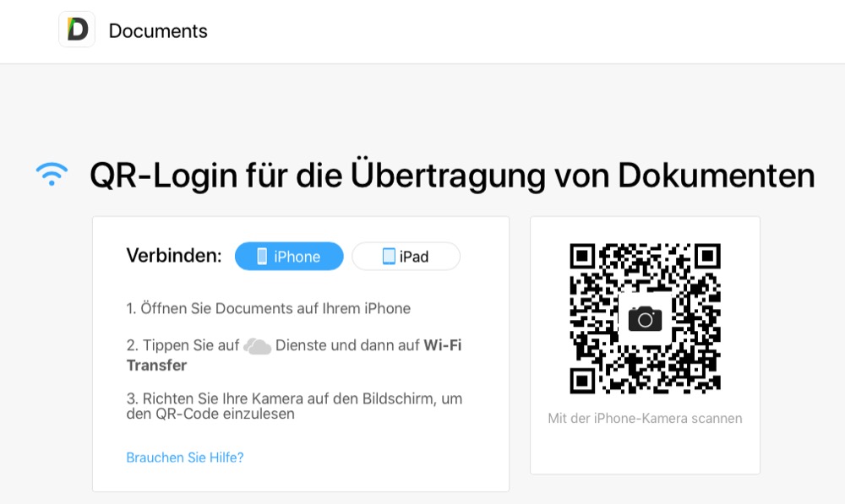
Task: Click the grey cloud Dienste icon
Action: (257, 346)
